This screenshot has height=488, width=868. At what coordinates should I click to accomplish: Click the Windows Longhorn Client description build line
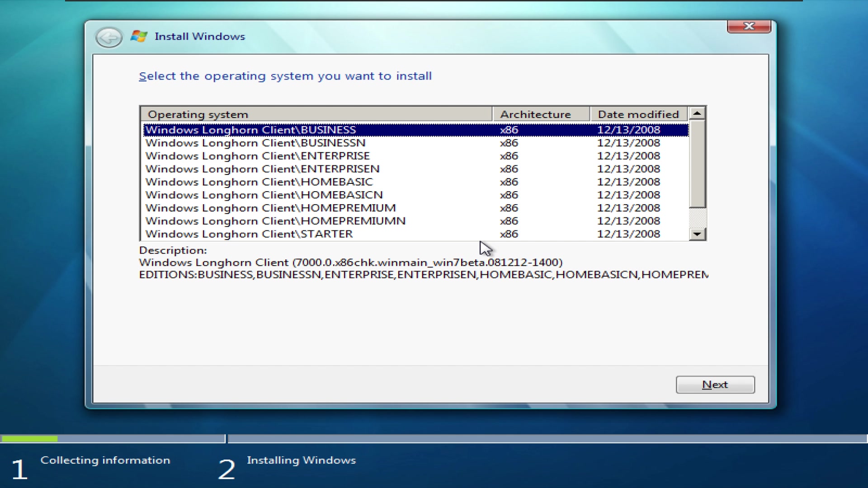click(351, 263)
